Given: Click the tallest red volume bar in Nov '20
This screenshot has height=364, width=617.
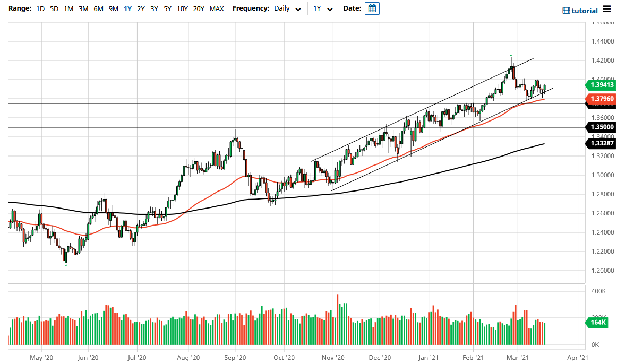Looking at the screenshot, I should 337,320.
